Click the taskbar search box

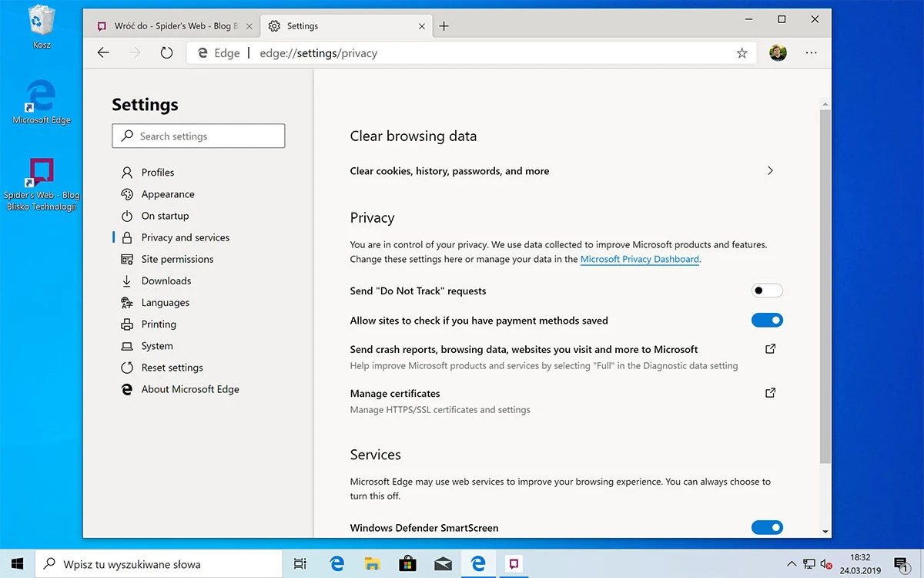point(159,564)
